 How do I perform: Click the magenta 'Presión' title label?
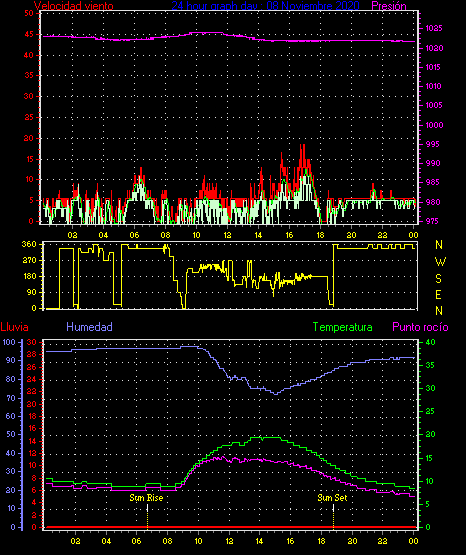[x=389, y=6]
